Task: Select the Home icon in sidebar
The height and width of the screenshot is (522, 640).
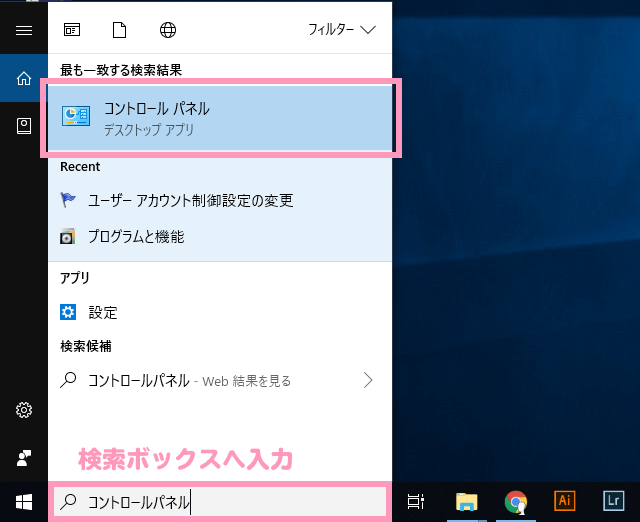Action: 24,78
